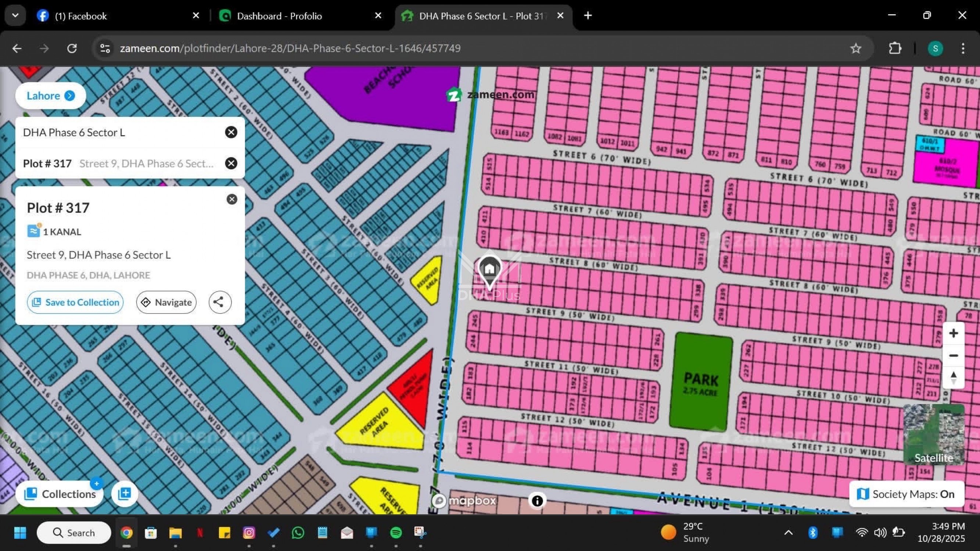Switch to Satellite map view thumbnail

933,434
